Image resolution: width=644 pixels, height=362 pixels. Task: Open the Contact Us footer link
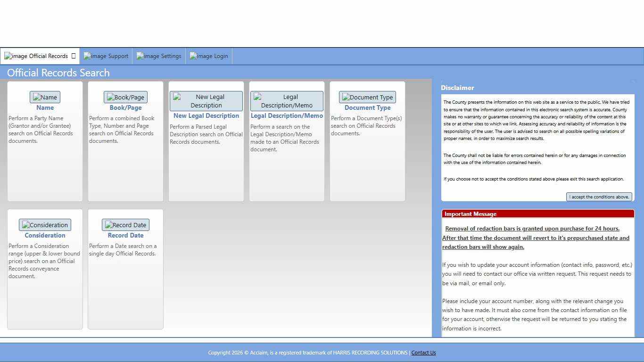(x=423, y=353)
